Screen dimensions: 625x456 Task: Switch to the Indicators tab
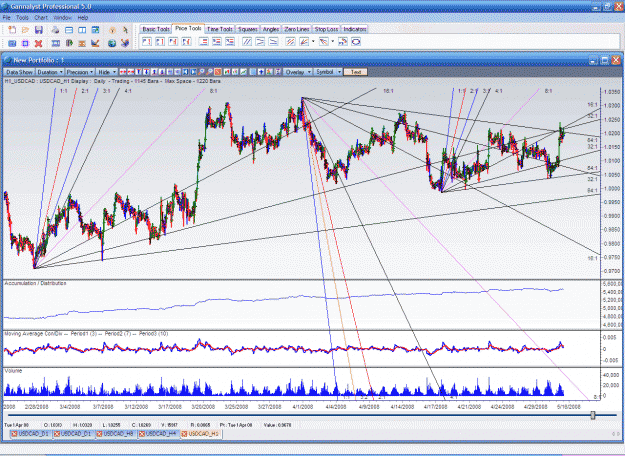[x=354, y=29]
